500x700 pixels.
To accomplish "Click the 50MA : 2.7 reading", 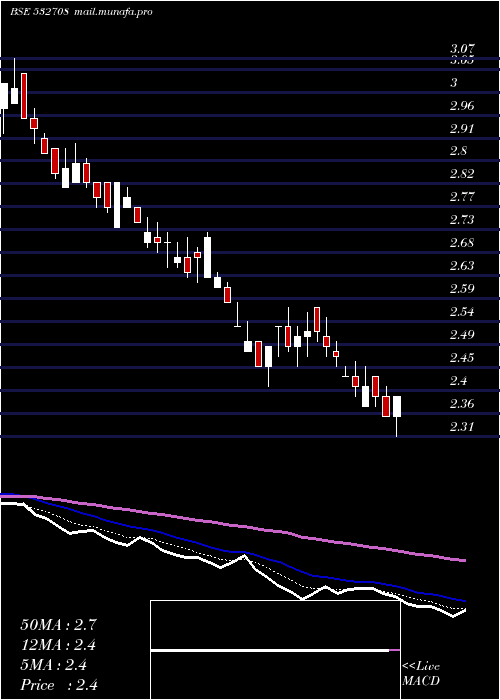I will tap(58, 625).
